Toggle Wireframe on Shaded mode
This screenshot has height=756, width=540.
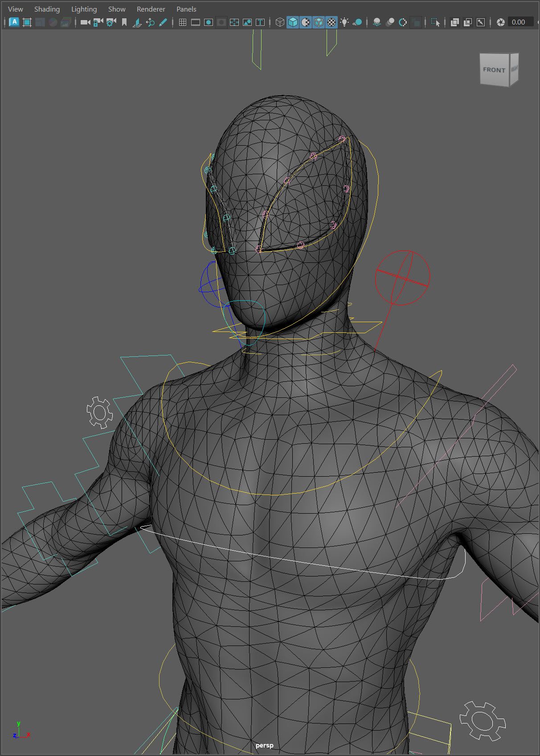click(319, 22)
